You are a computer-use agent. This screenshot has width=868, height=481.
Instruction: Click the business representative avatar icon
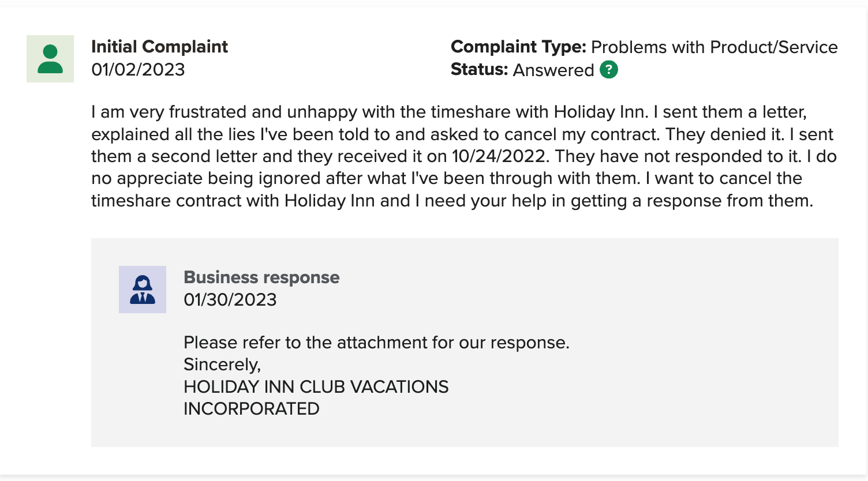point(143,290)
